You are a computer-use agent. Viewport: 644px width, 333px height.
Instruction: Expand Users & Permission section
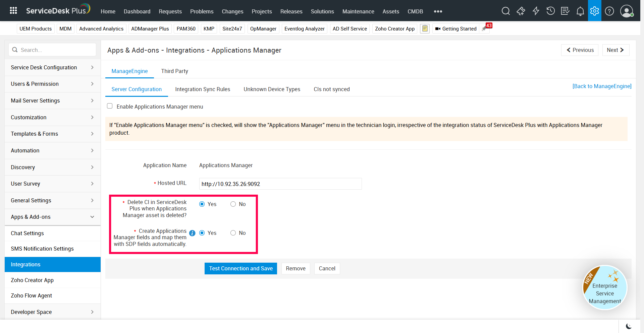53,84
